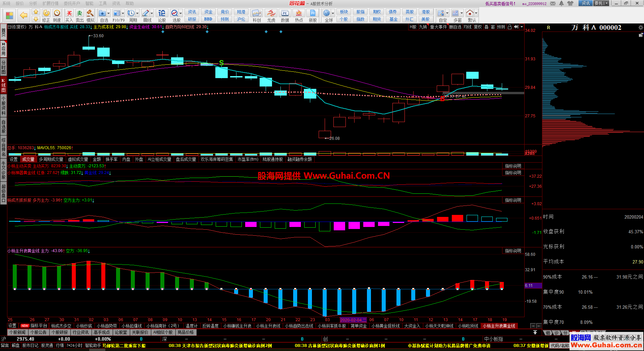Click first 指标说明 button beside 小杨主动买卖

[x=513, y=166]
